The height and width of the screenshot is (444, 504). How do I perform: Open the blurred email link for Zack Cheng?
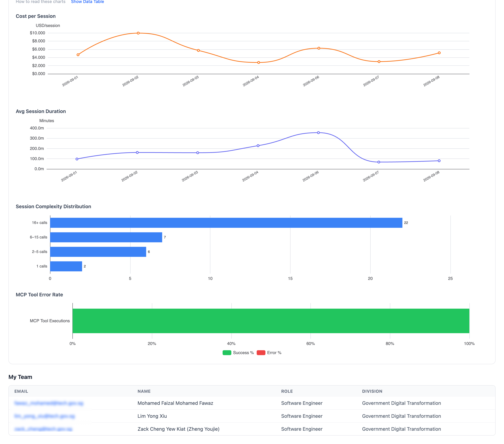pyautogui.click(x=43, y=429)
